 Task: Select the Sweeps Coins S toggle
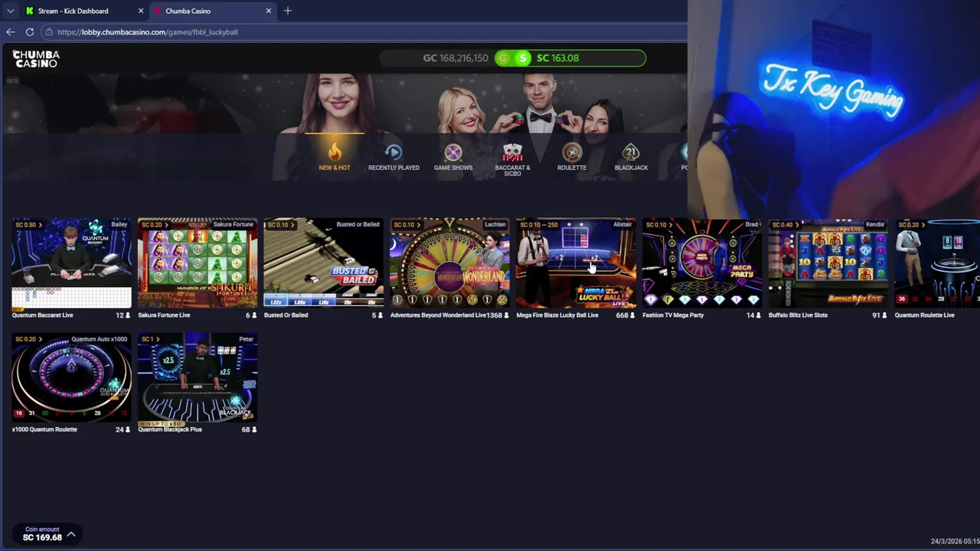[523, 58]
